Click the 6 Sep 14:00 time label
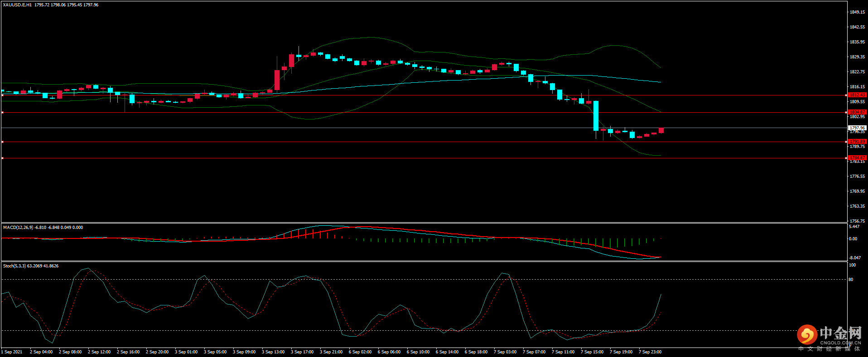 [447, 352]
